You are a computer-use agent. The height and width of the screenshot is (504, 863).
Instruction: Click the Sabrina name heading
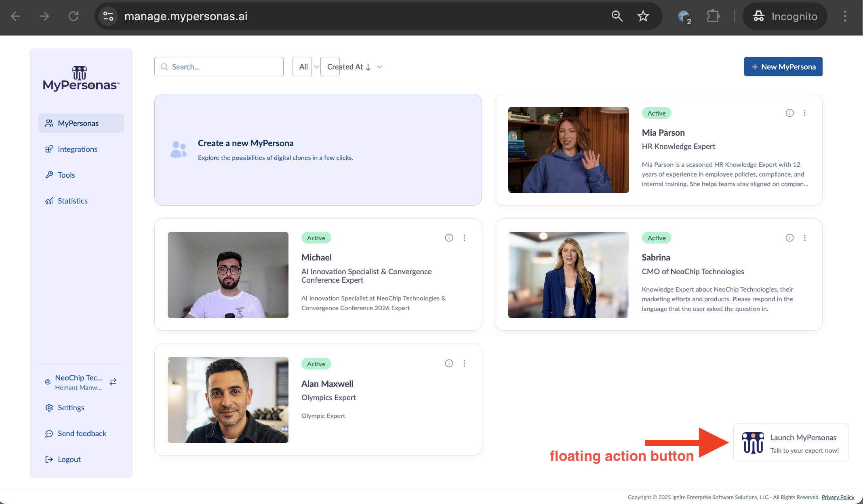pos(656,257)
